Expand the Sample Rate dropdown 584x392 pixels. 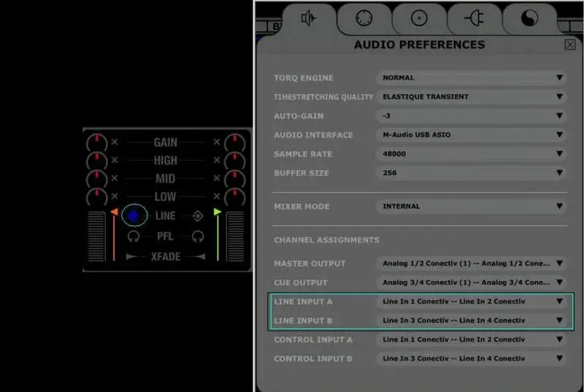(x=471, y=154)
